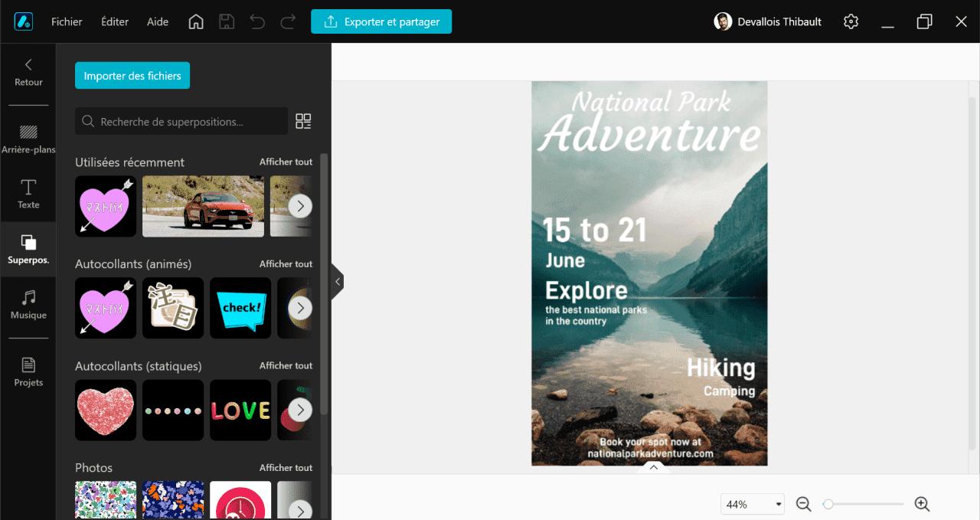Select the LOVE sticker thumbnail
The height and width of the screenshot is (520, 980).
click(240, 410)
